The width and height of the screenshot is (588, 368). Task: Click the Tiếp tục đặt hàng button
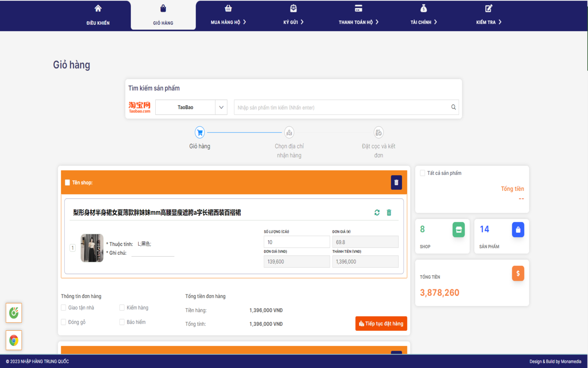point(381,323)
